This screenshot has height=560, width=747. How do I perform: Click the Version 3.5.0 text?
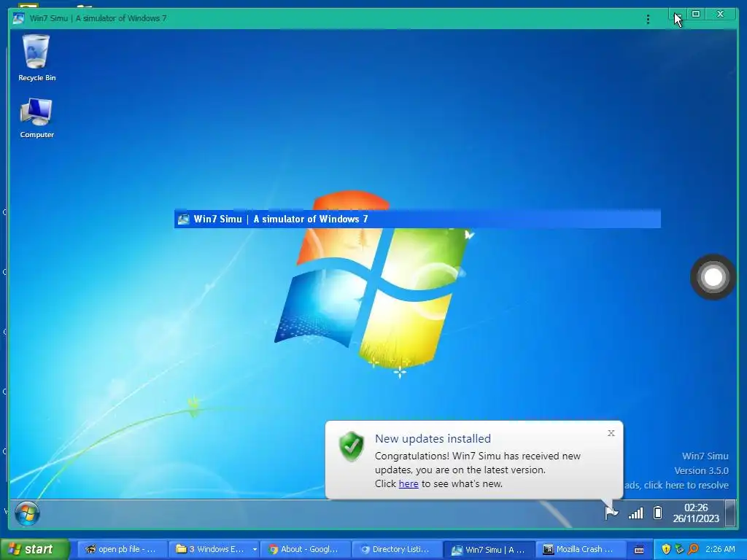pyautogui.click(x=701, y=470)
